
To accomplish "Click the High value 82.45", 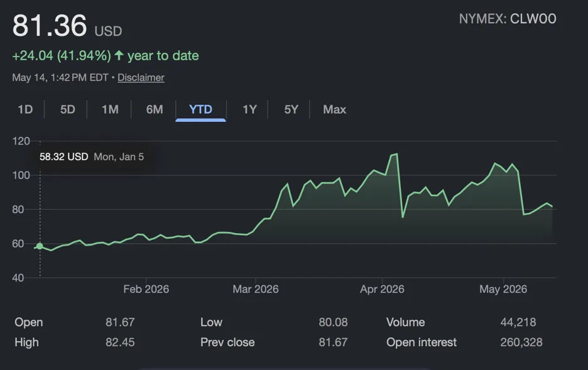I will pyautogui.click(x=120, y=342).
